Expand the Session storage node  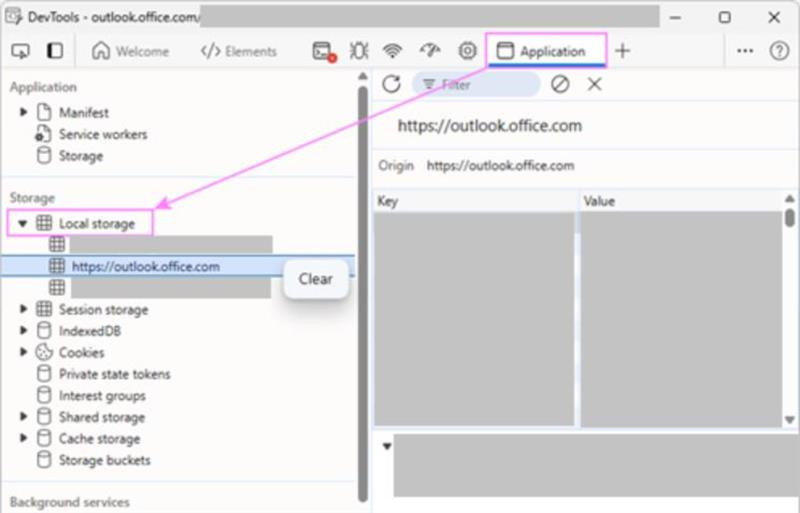pos(23,309)
